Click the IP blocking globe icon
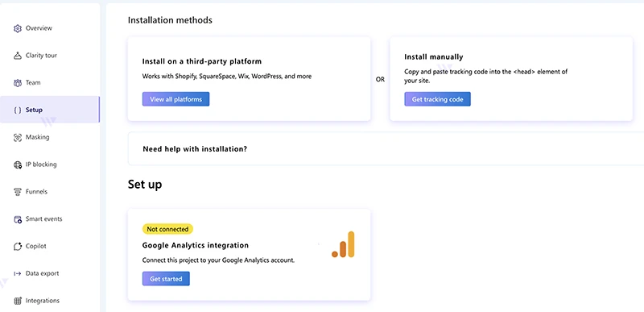Screen dimensions: 644x312 (x=17, y=164)
